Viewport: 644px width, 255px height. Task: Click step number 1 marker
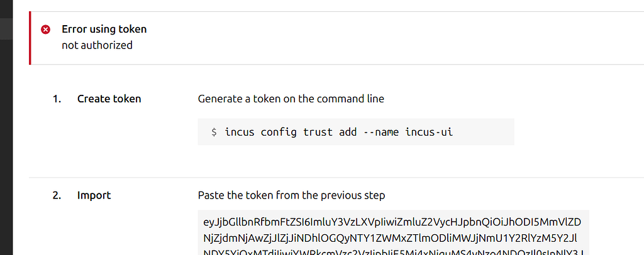57,99
